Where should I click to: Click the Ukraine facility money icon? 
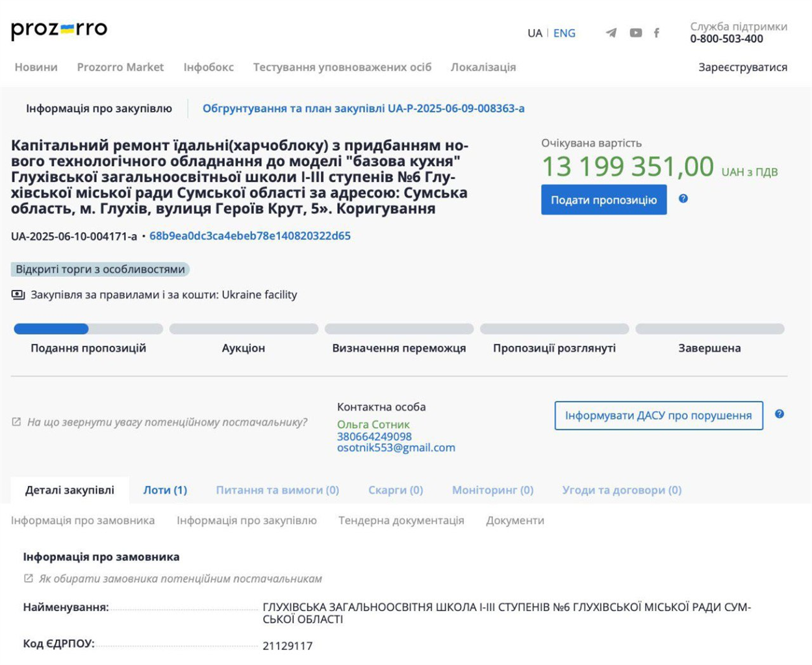click(x=18, y=295)
